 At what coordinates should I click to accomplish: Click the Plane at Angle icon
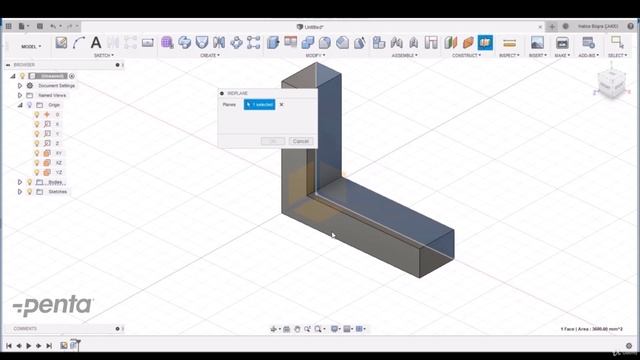coord(468,42)
